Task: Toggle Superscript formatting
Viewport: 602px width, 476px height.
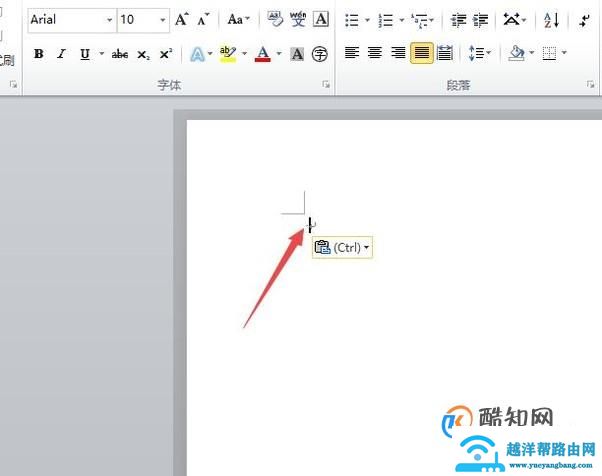Action: (x=166, y=54)
